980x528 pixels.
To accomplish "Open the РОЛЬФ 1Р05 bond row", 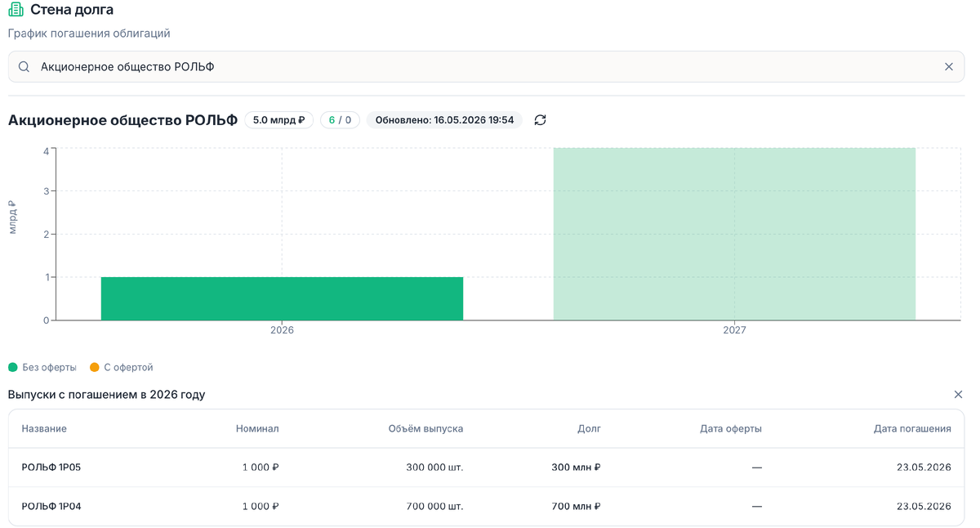I will click(x=486, y=468).
